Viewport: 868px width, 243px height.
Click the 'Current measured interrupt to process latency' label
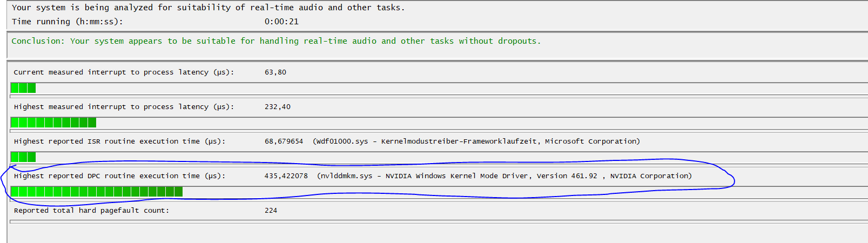coord(124,72)
